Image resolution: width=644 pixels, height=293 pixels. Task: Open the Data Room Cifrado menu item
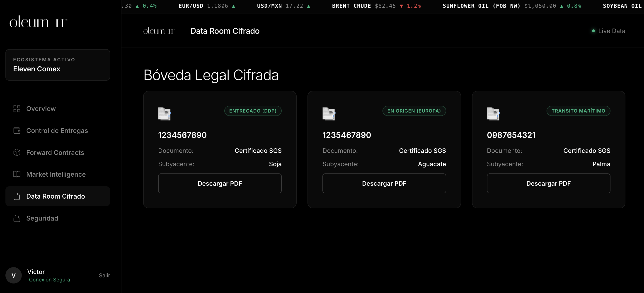[x=56, y=196]
